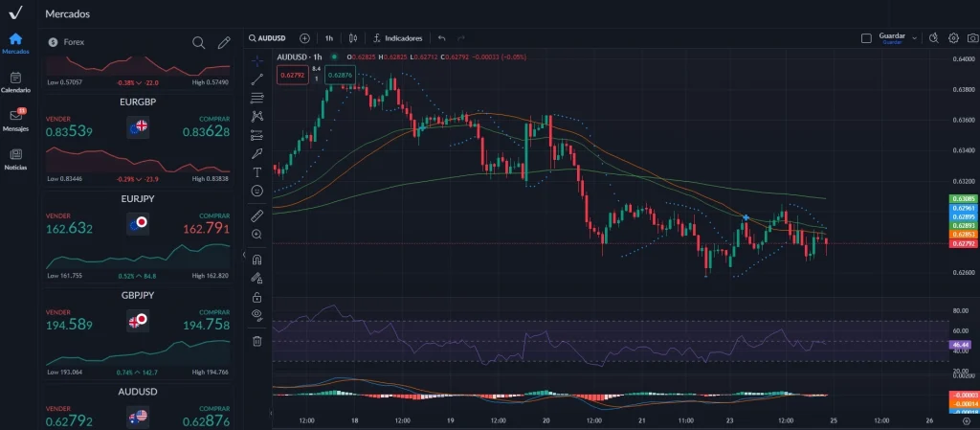Open Mercados from the sidebar
The image size is (980, 430).
(x=15, y=43)
